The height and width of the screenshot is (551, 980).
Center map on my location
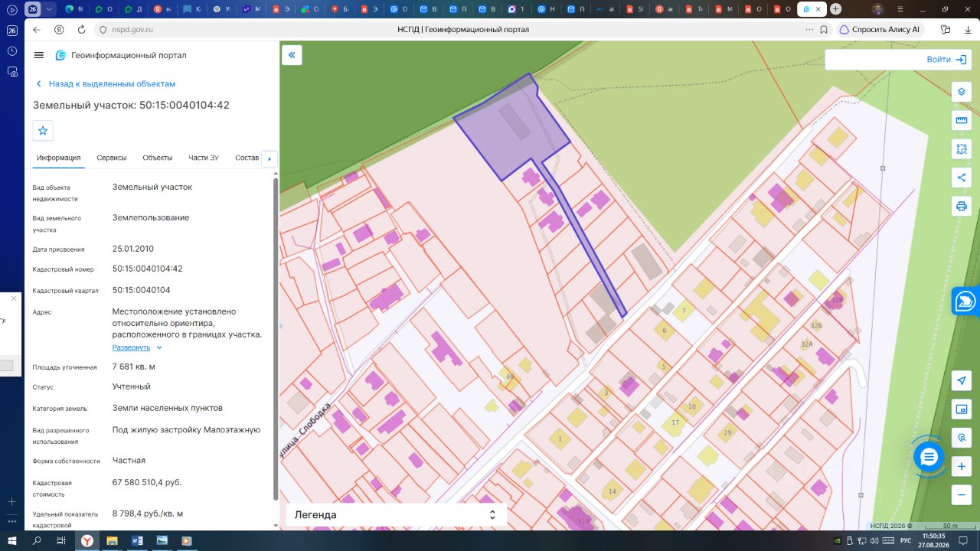pyautogui.click(x=962, y=380)
